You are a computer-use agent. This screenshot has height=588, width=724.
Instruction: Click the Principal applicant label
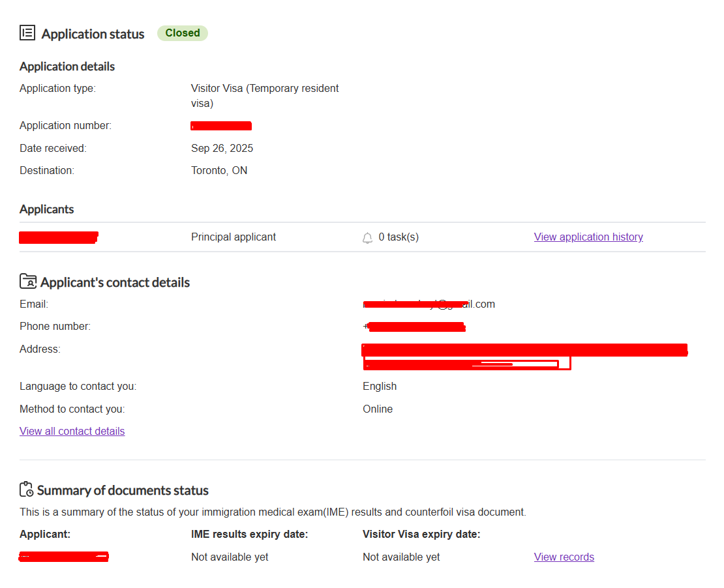[234, 237]
